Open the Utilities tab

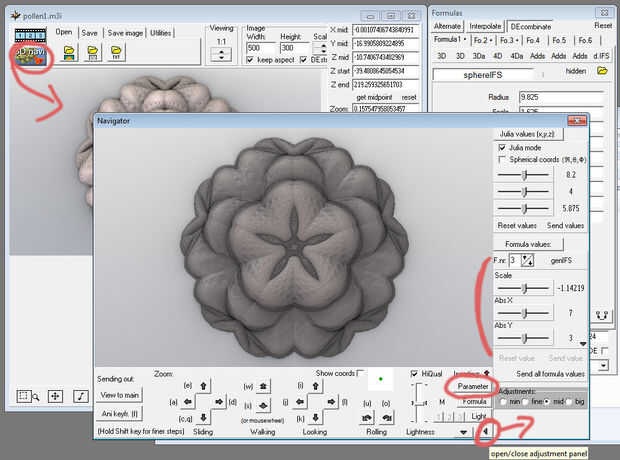(161, 33)
